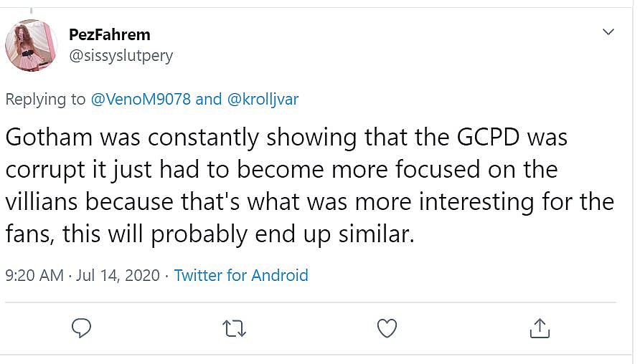Like the tweet with the heart icon
This screenshot has width=640, height=364.
(387, 328)
